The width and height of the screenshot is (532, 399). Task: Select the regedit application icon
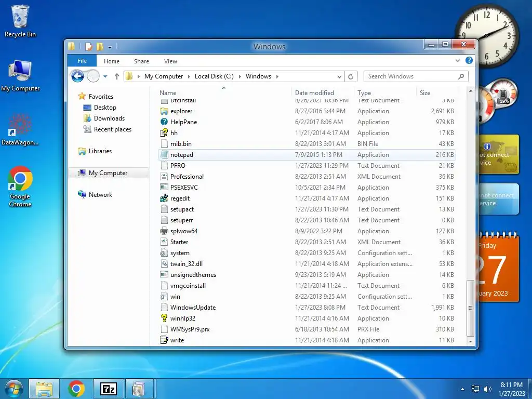(x=164, y=198)
